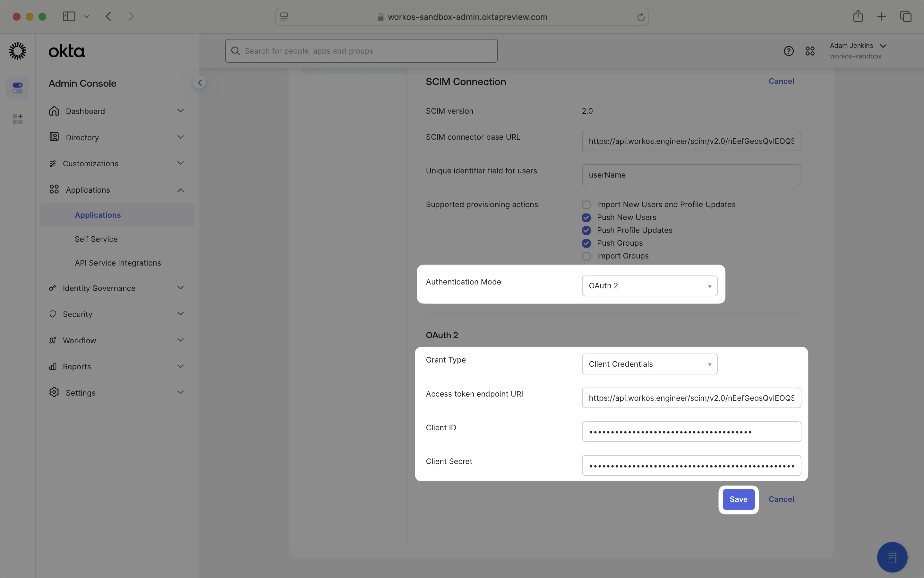Open the add-apps grid icon in left rail
The width and height of the screenshot is (924, 578).
pos(18,119)
